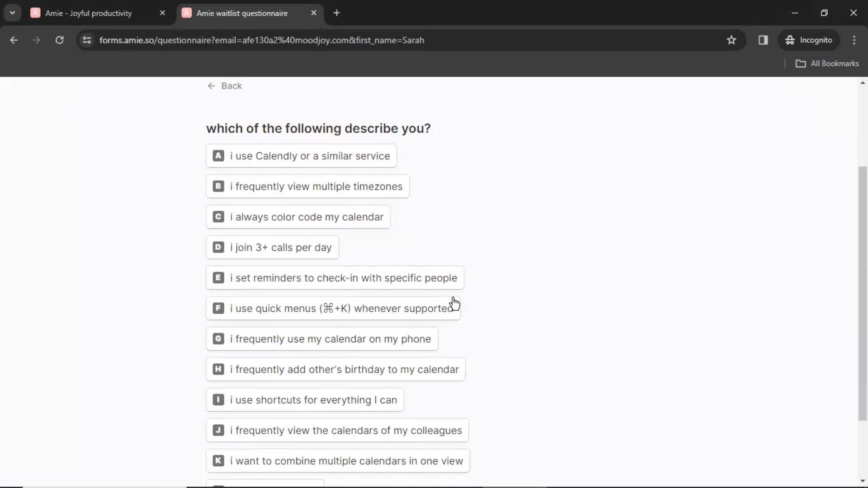
Task: Open the Amie waitlist questionnaire tab
Action: click(x=241, y=13)
